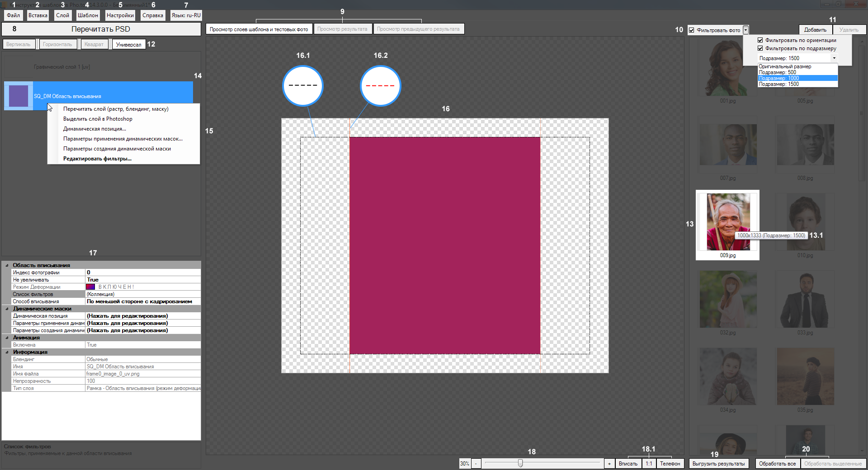Select the 034.jpg photo thumbnail
The image size is (868, 470).
(x=728, y=376)
